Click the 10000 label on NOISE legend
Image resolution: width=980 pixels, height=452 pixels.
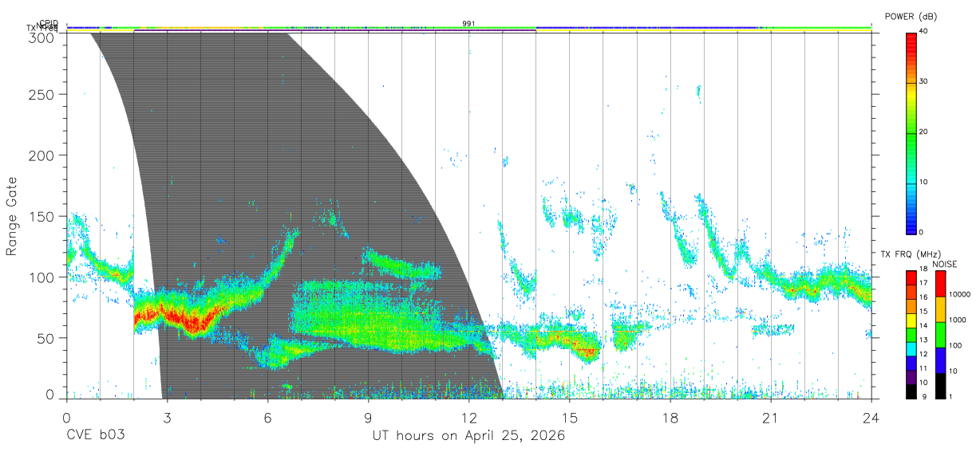pos(960,294)
